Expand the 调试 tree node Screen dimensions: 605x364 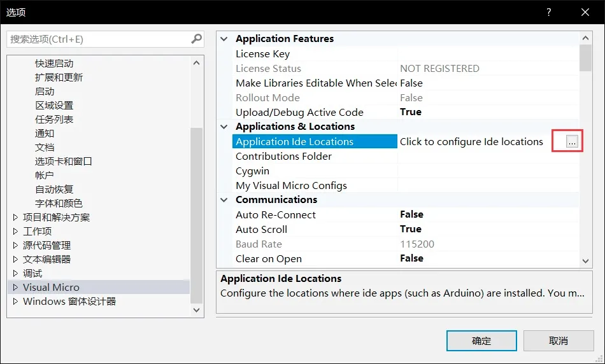coord(16,274)
